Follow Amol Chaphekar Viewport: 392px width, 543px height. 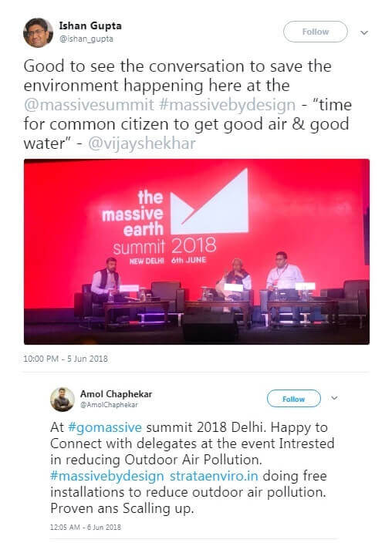293,399
